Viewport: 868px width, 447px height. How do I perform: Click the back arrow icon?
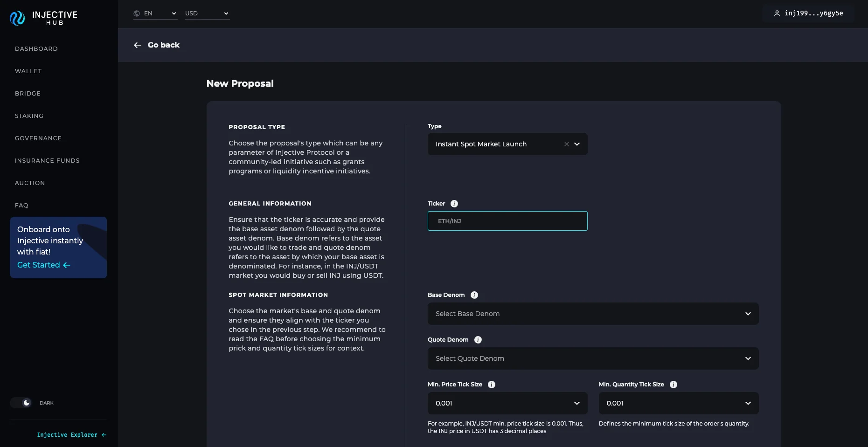coord(137,45)
